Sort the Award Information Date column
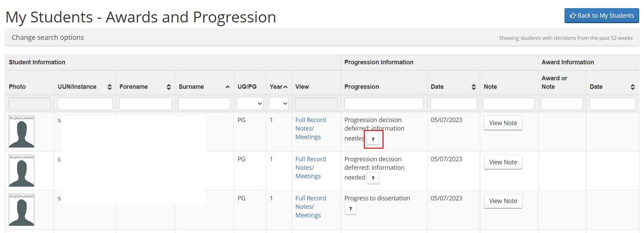644x233 pixels. [632, 87]
